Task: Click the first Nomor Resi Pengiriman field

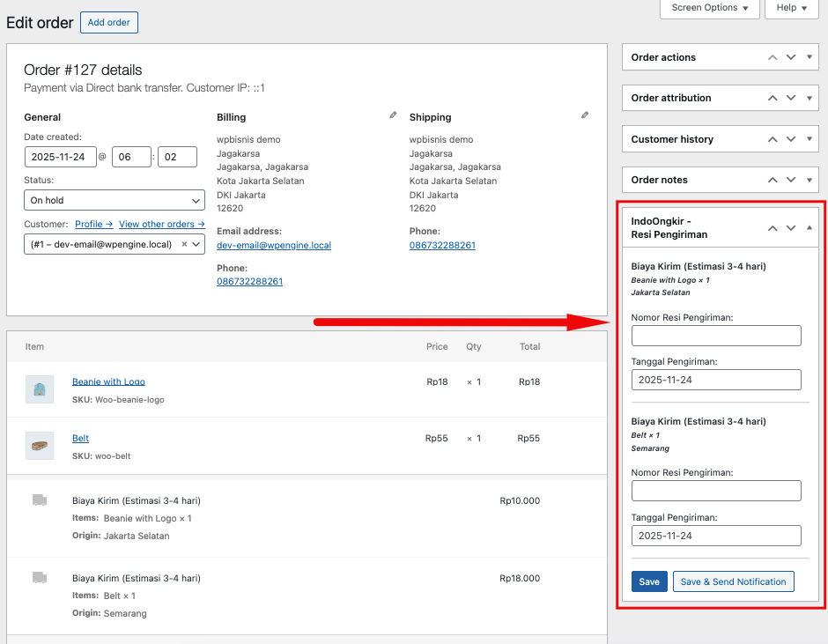Action: (716, 336)
